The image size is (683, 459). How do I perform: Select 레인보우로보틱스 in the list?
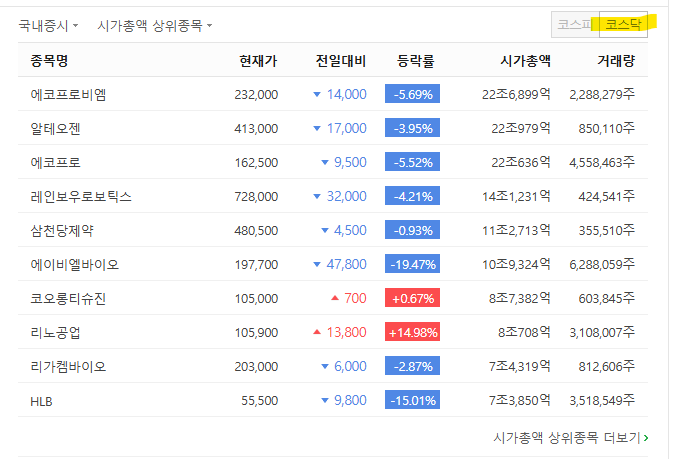pyautogui.click(x=81, y=196)
